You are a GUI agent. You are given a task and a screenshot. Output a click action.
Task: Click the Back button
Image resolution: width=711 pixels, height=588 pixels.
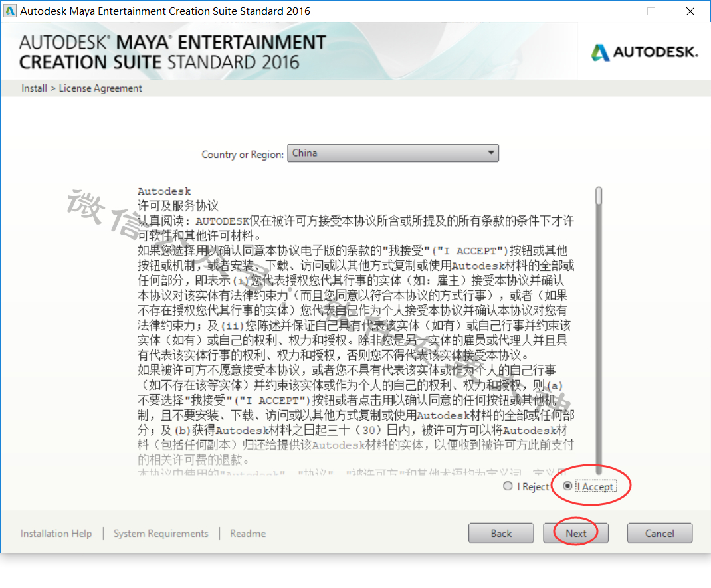[501, 533]
